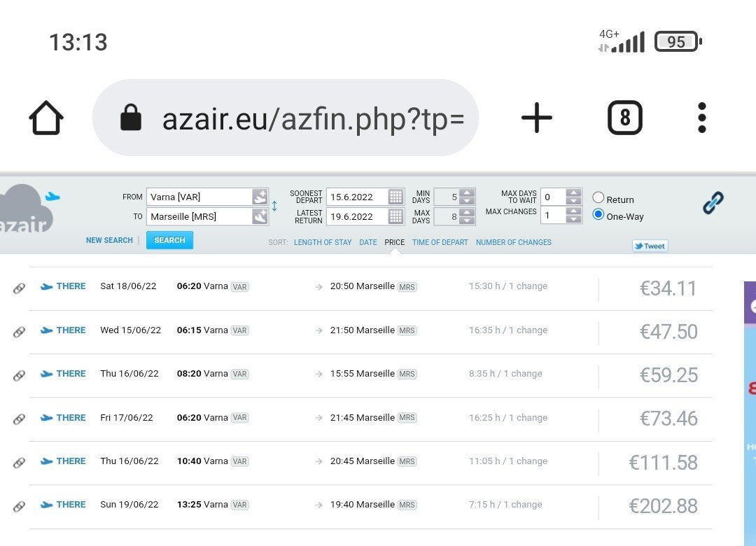Click the New Search link

(109, 240)
